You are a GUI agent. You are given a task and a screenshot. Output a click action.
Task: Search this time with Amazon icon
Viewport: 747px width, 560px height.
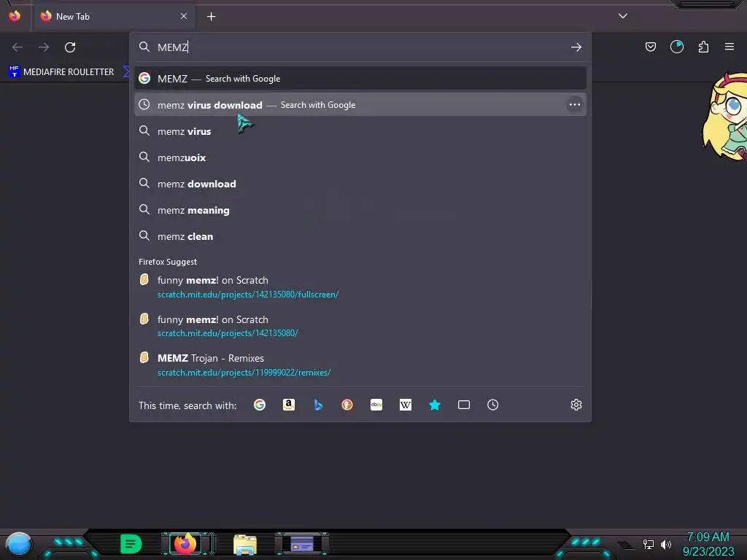click(x=289, y=405)
